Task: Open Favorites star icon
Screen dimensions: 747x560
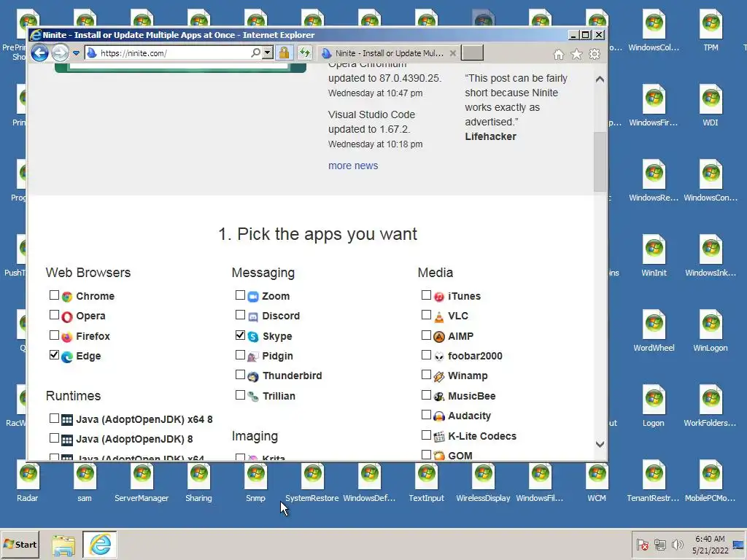Action: [x=576, y=54]
